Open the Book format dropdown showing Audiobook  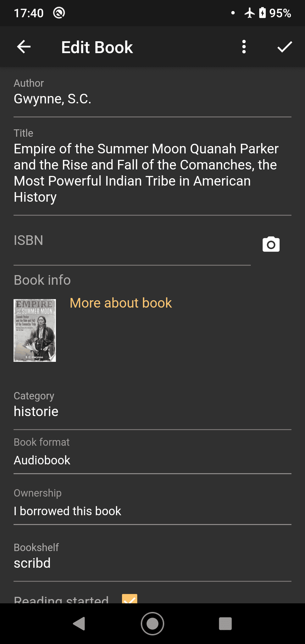[152, 460]
